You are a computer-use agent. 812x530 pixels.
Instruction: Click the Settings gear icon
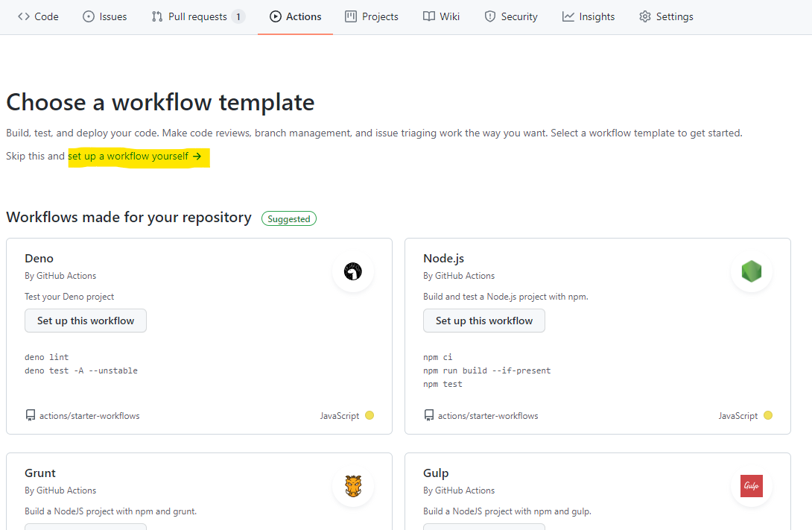[x=644, y=16]
